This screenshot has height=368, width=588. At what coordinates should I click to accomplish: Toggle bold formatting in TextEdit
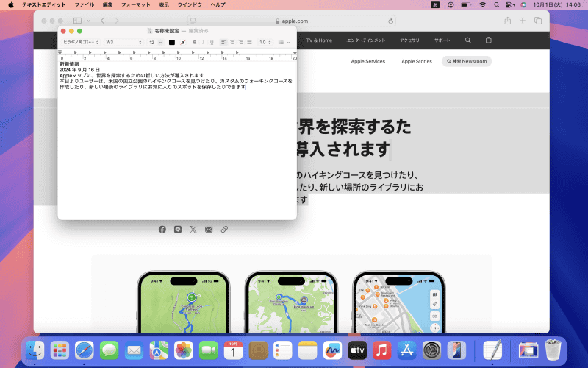point(195,43)
